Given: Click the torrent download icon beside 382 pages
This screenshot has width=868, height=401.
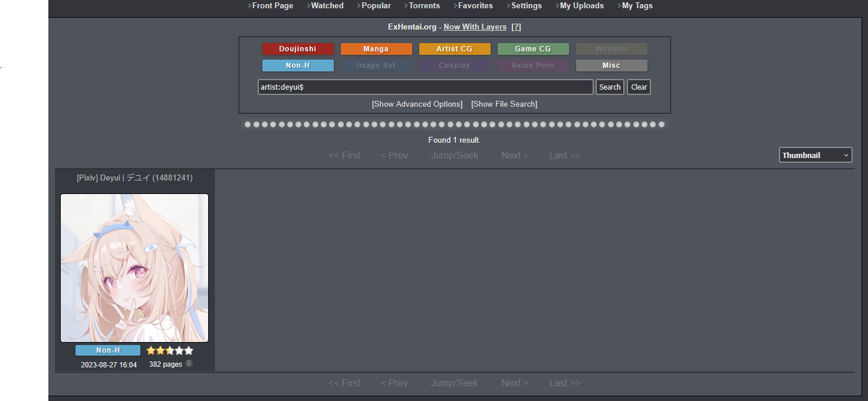Looking at the screenshot, I should (x=189, y=364).
